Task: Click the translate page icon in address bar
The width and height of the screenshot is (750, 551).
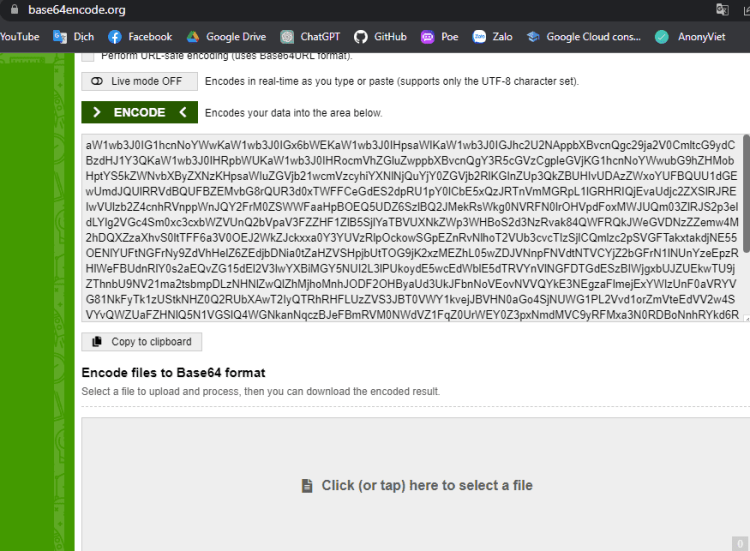Action: [722, 10]
